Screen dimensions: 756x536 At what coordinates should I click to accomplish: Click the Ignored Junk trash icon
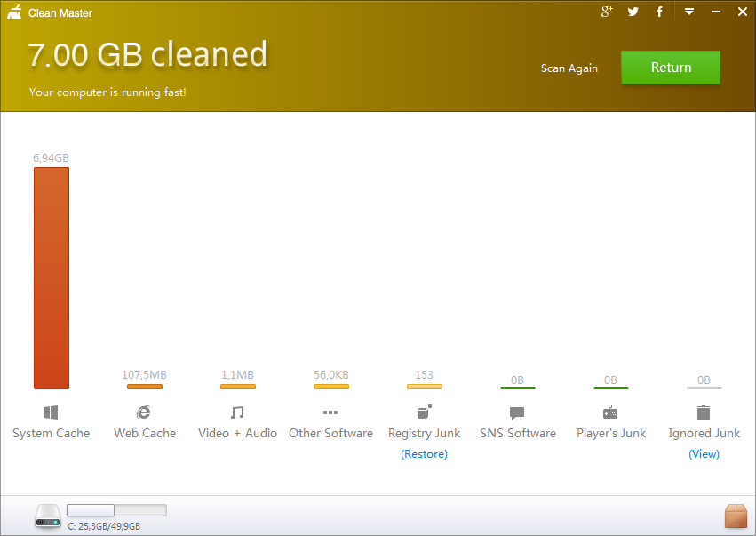click(704, 412)
